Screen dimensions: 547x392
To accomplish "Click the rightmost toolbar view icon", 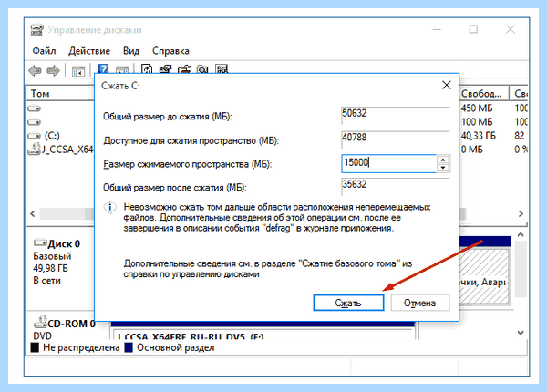I will tap(222, 68).
